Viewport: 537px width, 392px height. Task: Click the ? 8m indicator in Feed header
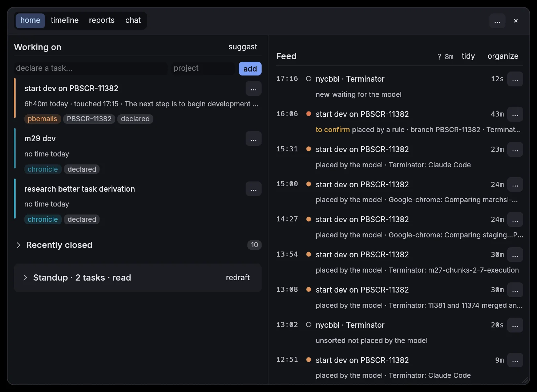pyautogui.click(x=445, y=57)
